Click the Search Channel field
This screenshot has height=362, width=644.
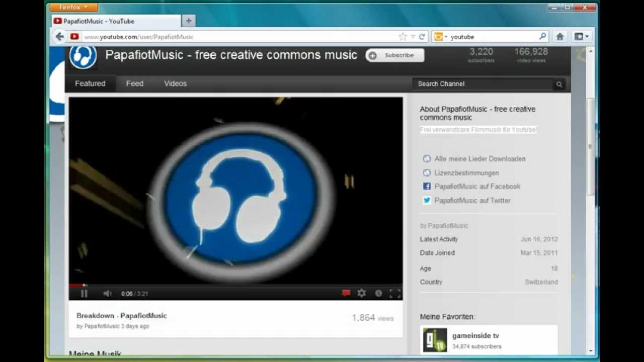[x=482, y=84]
